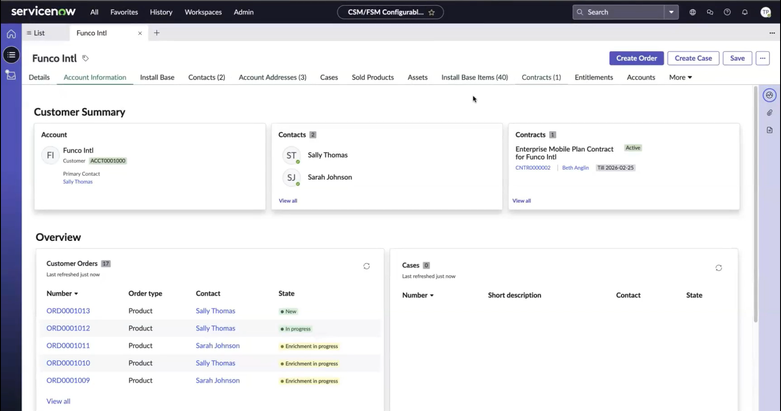Click the Active contract status badge
This screenshot has width=781, height=411.
633,148
